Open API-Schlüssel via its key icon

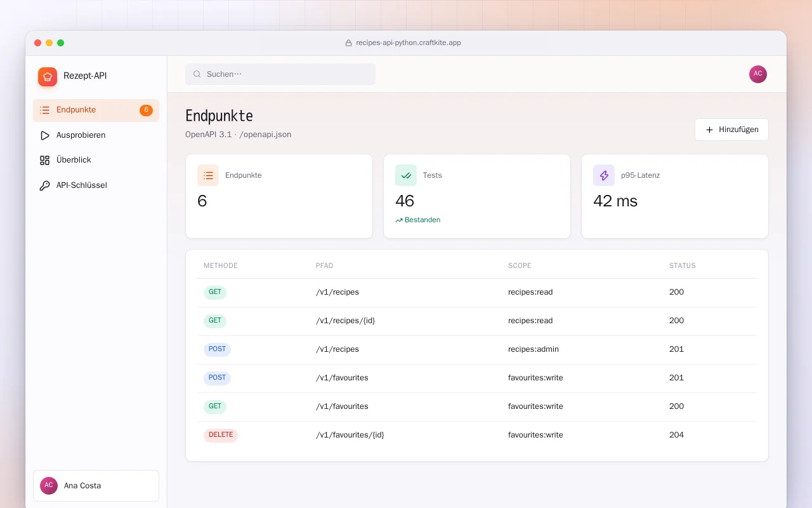(44, 185)
